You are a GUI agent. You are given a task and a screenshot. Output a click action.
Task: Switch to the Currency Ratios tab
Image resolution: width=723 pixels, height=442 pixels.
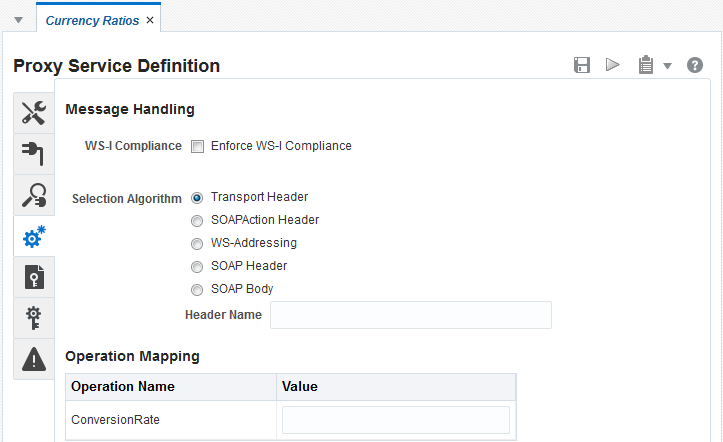[x=92, y=20]
